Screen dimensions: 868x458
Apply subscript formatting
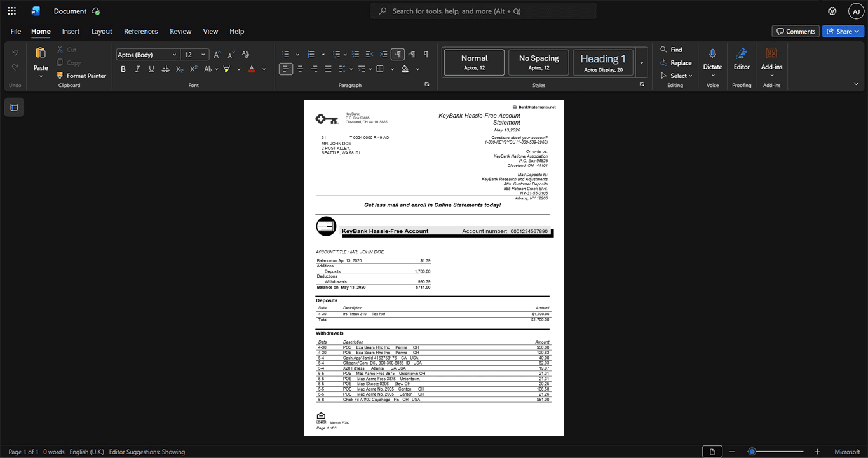[x=179, y=69]
